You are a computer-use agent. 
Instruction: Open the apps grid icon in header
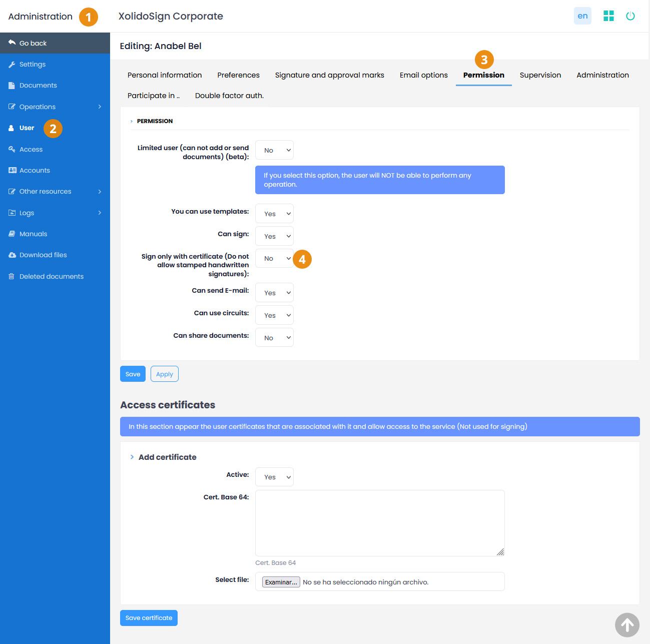[x=608, y=16]
